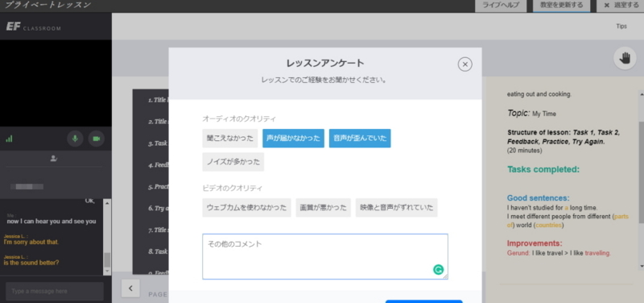644x303 pixels.
Task: Click the chat panel scrollbar thumb
Action: click(x=107, y=259)
